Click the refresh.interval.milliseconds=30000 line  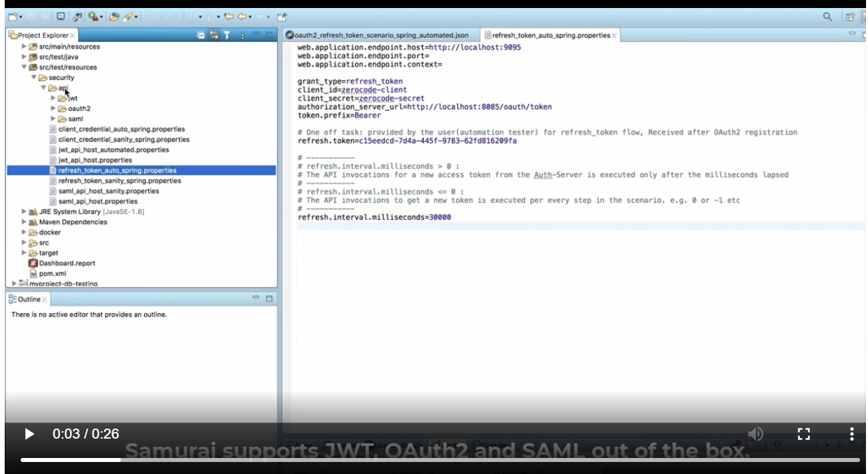(375, 217)
